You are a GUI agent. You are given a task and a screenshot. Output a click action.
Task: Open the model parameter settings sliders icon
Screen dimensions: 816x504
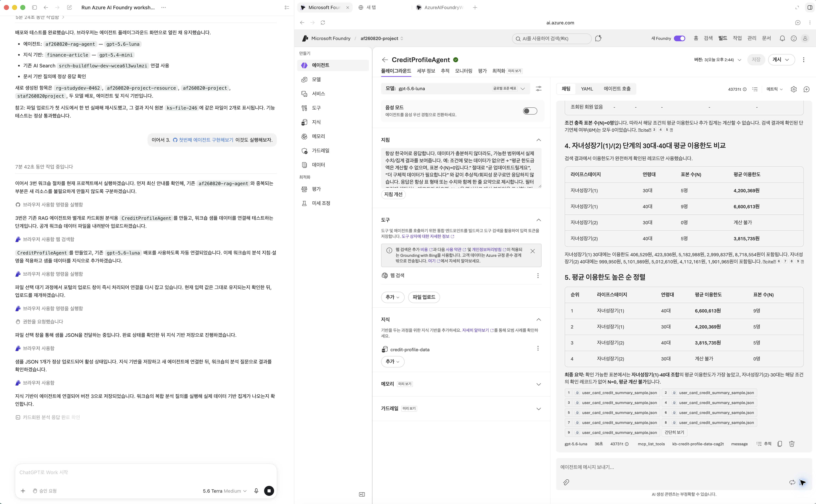click(538, 89)
